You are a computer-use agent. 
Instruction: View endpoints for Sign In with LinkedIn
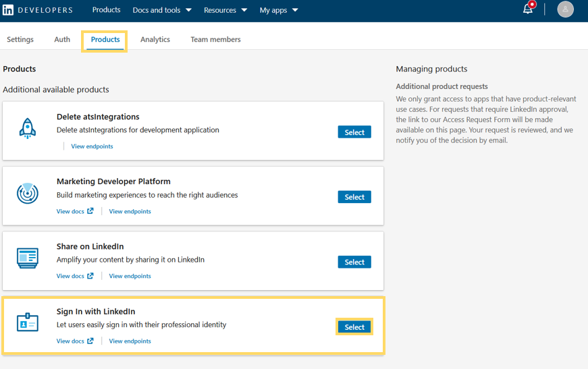click(x=130, y=341)
